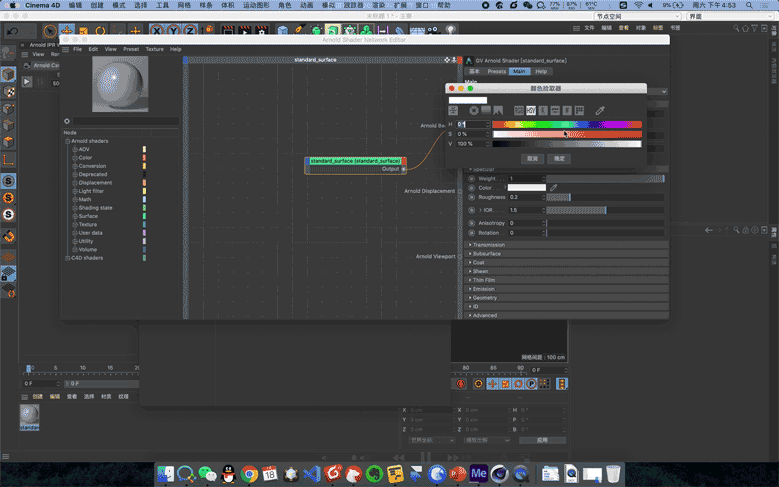Image resolution: width=779 pixels, height=487 pixels.
Task: Switch to the Presets tab
Action: pyautogui.click(x=496, y=72)
